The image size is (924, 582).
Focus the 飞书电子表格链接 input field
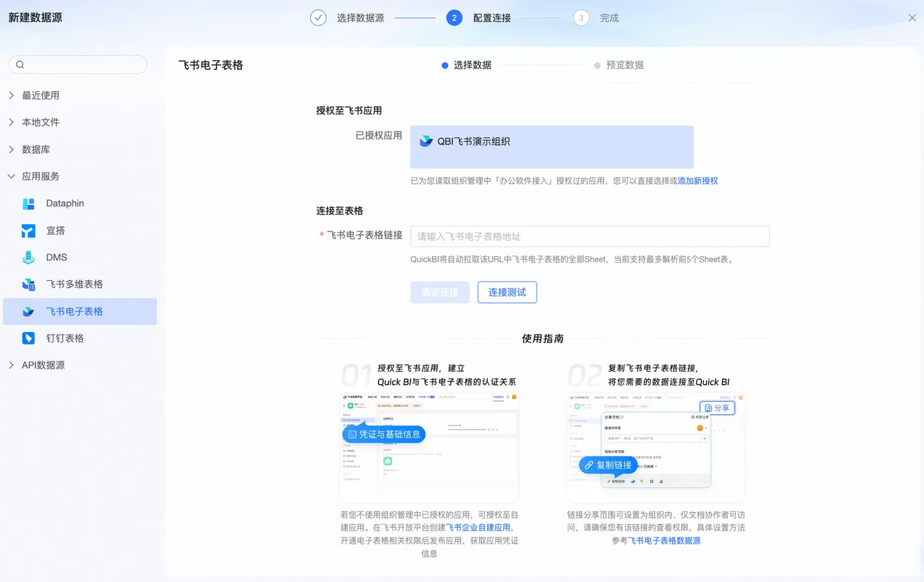pos(589,236)
